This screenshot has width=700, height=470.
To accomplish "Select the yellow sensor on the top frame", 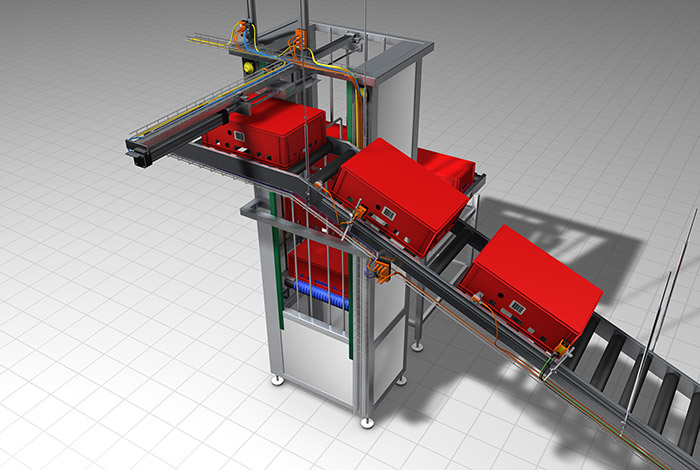I will (248, 66).
